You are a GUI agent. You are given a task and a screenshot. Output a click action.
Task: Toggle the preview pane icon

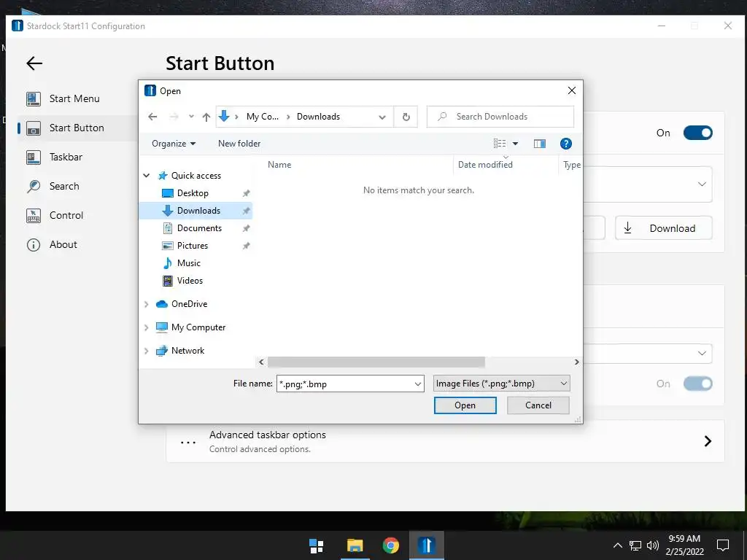(x=539, y=144)
